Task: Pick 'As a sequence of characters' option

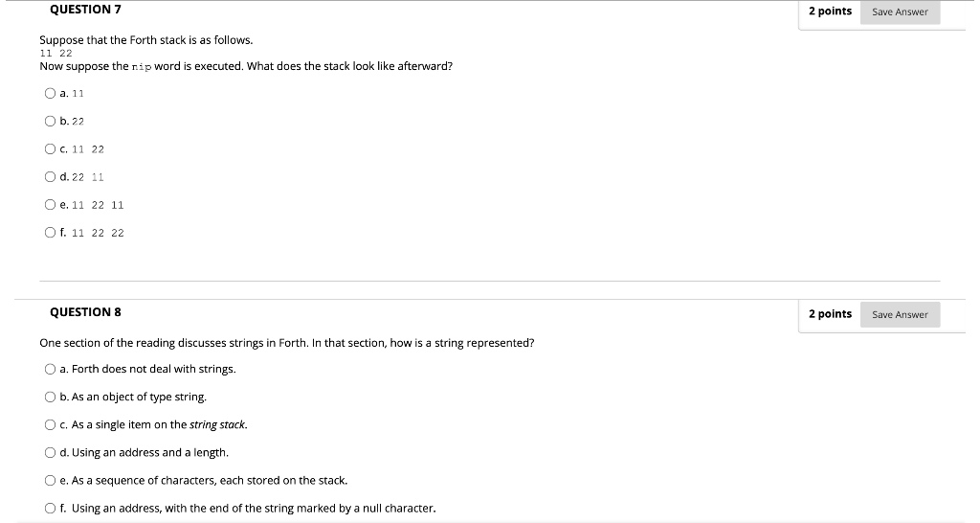Action: coord(50,481)
